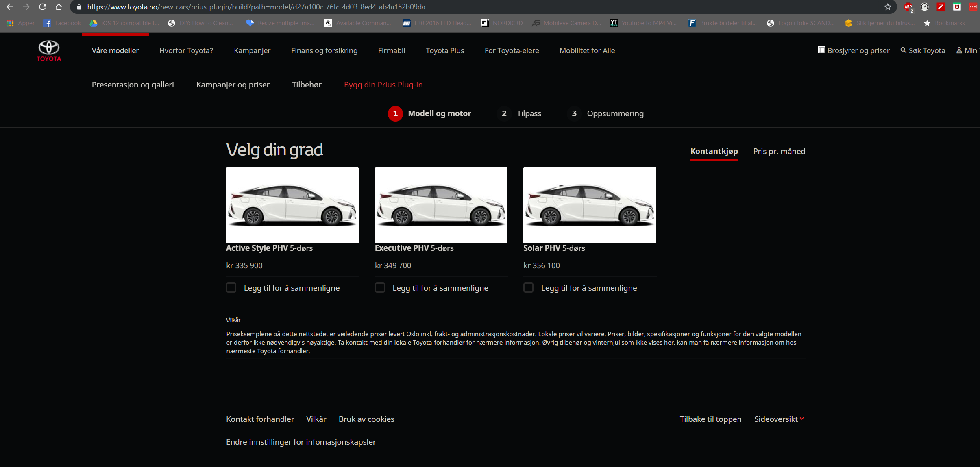
Task: Open Endre innstillinger for infomasjonskapsler link
Action: coord(301,442)
